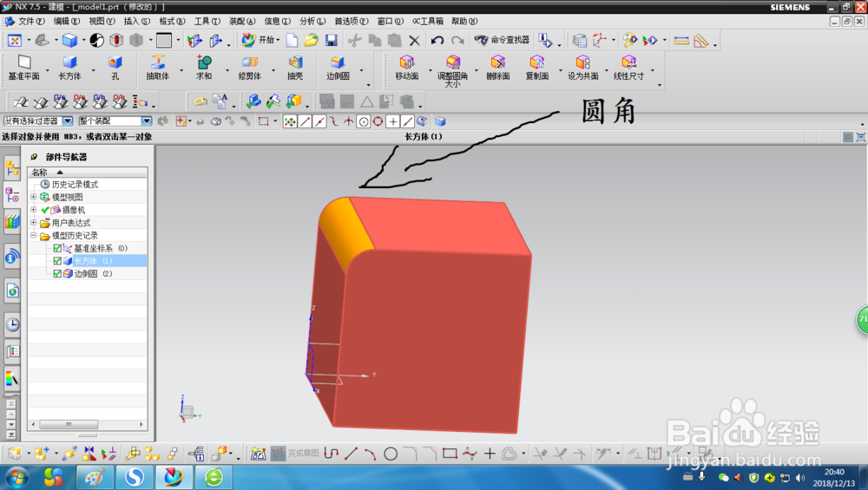Click the cut scissors icon
Screen dimensions: 868x490
point(354,41)
